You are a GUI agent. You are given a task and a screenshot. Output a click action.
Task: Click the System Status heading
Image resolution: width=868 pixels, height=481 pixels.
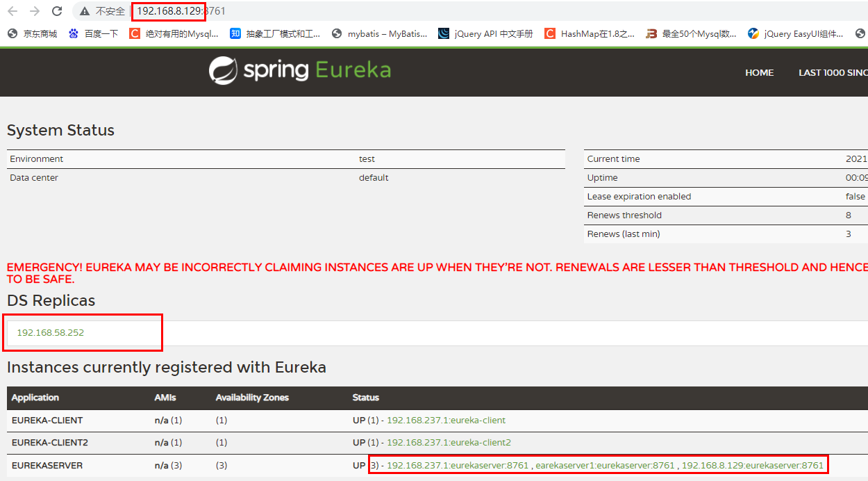coord(60,131)
